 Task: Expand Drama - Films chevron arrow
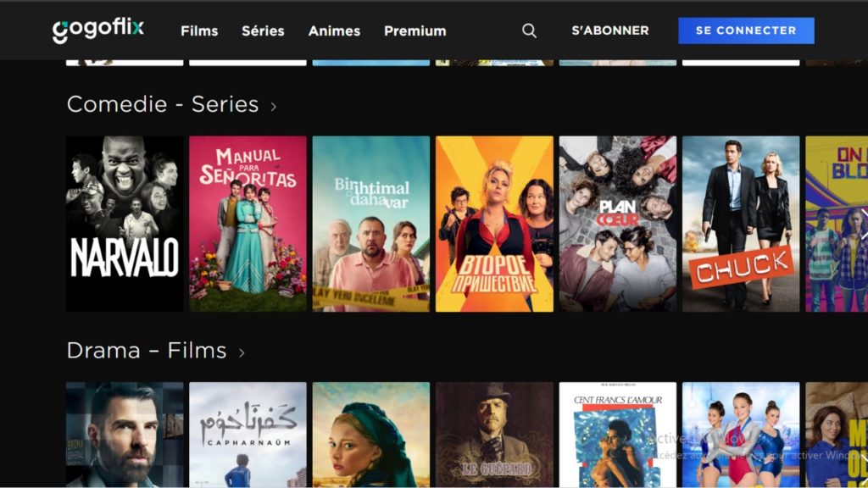tap(242, 352)
